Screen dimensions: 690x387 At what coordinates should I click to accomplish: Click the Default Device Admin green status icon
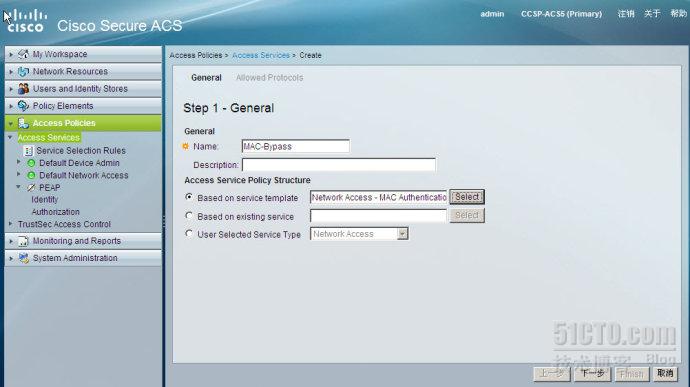click(x=31, y=163)
